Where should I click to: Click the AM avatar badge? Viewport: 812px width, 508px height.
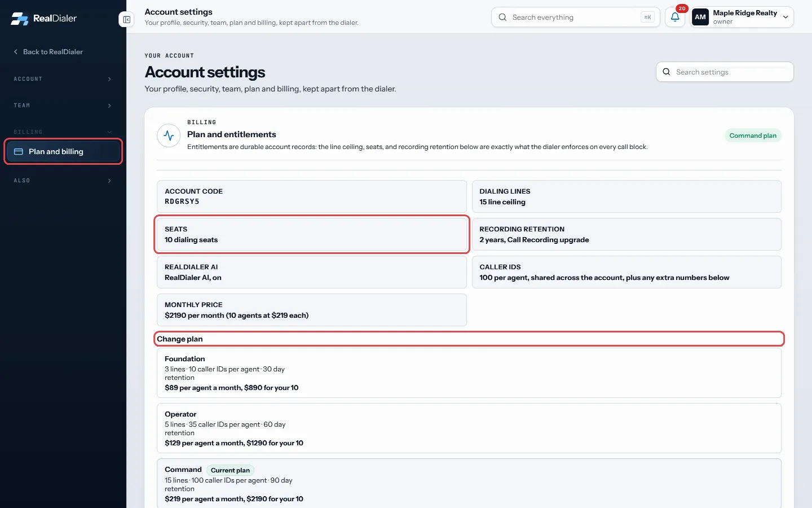tap(700, 17)
